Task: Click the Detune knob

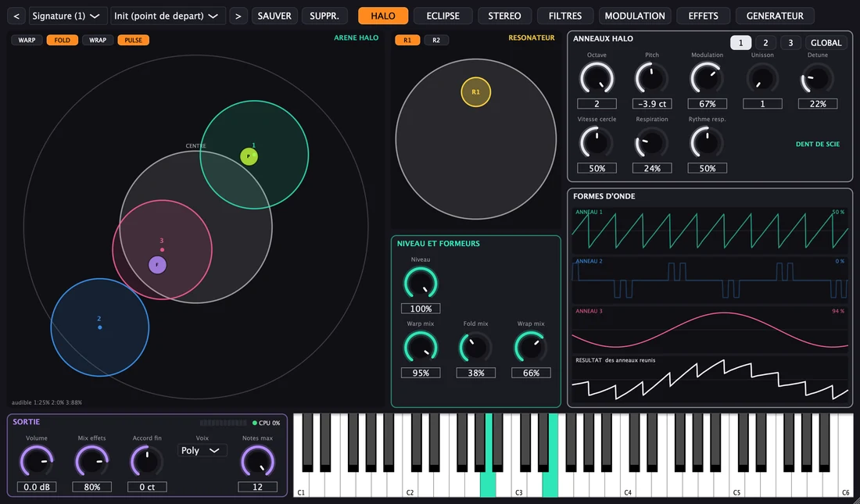Action: (x=818, y=79)
